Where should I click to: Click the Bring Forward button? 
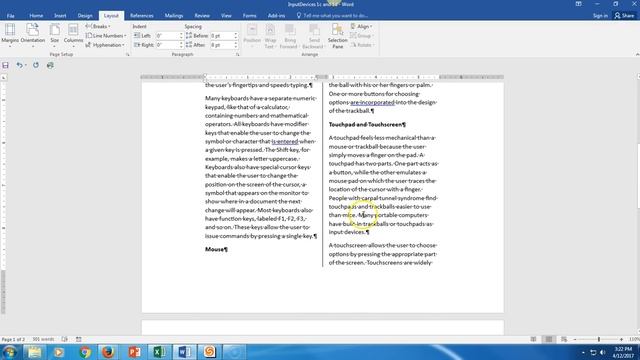[290, 36]
